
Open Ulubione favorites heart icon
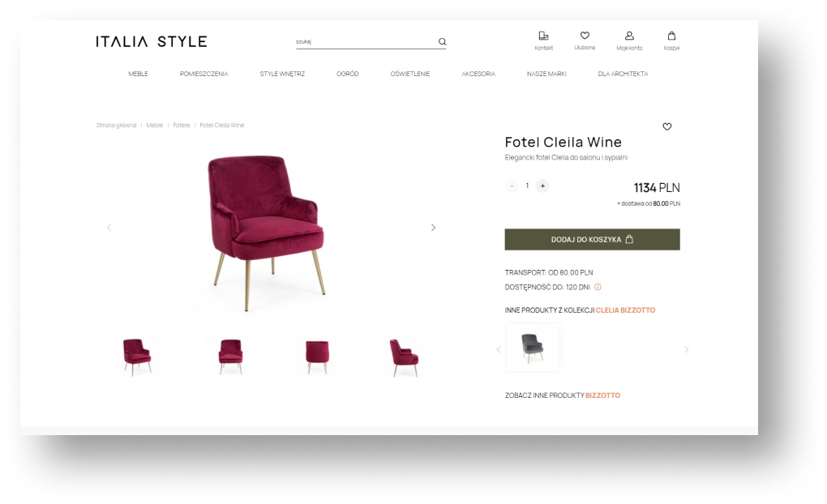point(585,36)
